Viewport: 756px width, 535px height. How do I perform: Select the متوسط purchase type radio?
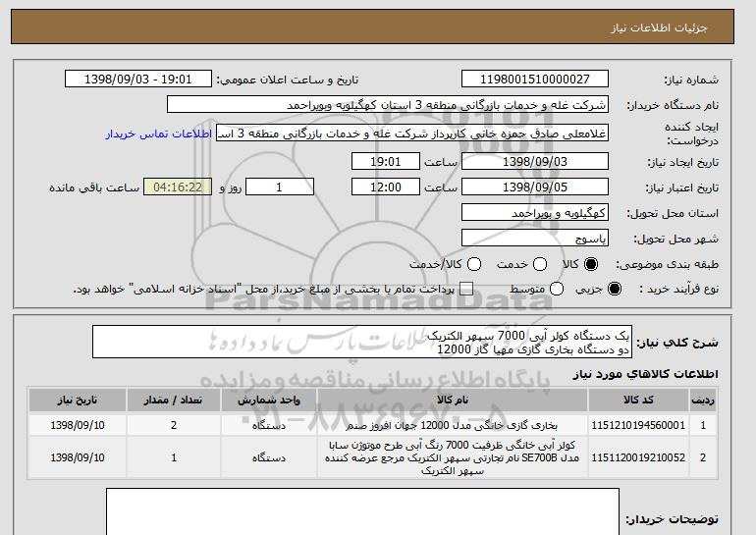click(x=557, y=289)
